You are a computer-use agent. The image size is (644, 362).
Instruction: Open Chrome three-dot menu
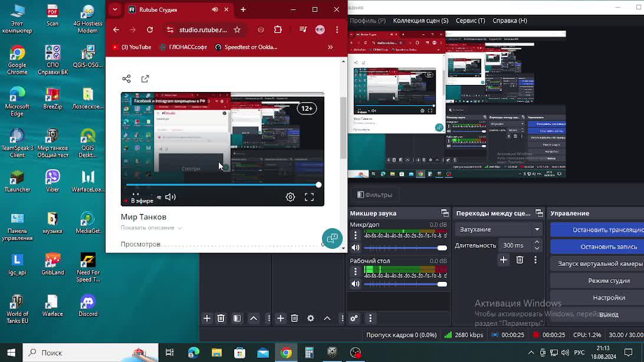pyautogui.click(x=337, y=29)
